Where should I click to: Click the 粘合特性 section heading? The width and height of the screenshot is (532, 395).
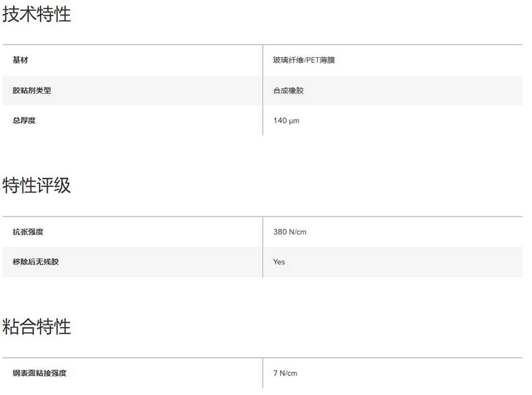coord(36,327)
